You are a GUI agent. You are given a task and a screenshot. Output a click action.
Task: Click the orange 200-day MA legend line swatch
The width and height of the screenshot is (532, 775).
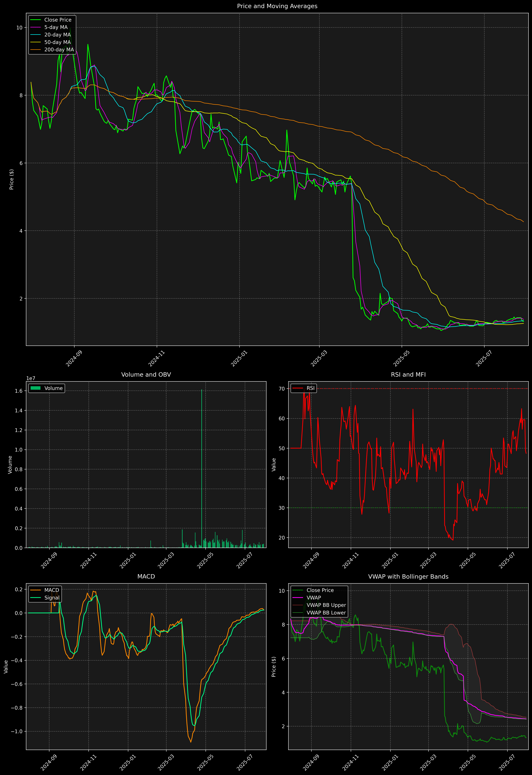point(36,50)
